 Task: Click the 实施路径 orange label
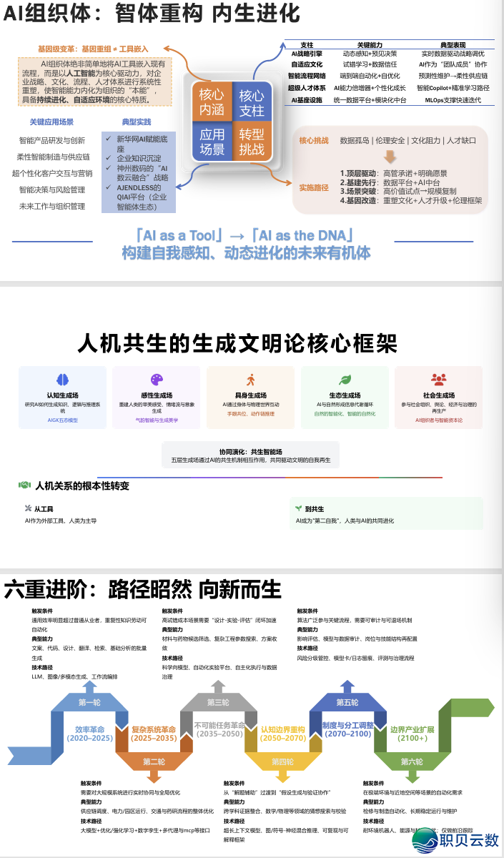pyautogui.click(x=312, y=187)
